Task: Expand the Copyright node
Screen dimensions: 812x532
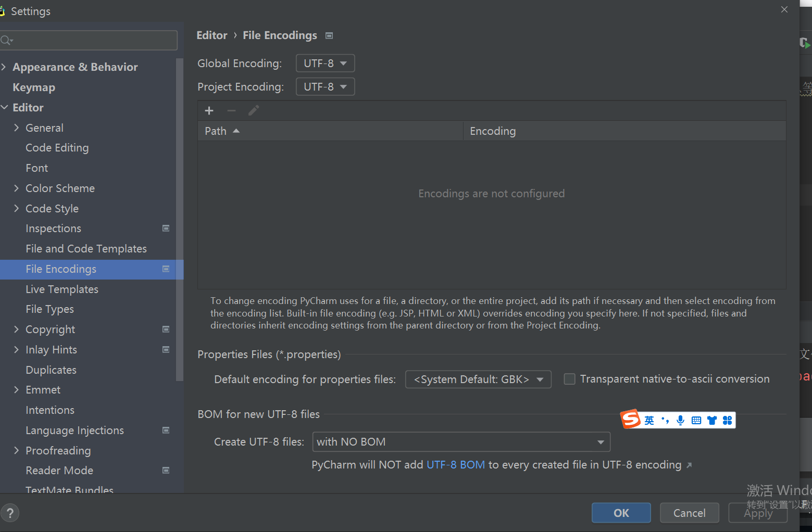Action: click(x=16, y=329)
